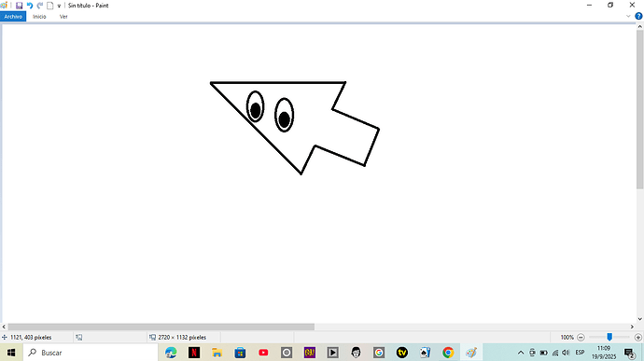The width and height of the screenshot is (644, 361).
Task: Click the scroll down arrow
Action: point(640,319)
